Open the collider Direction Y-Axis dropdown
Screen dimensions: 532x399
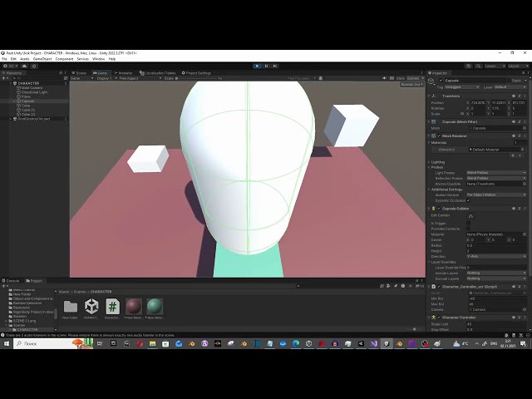point(496,257)
